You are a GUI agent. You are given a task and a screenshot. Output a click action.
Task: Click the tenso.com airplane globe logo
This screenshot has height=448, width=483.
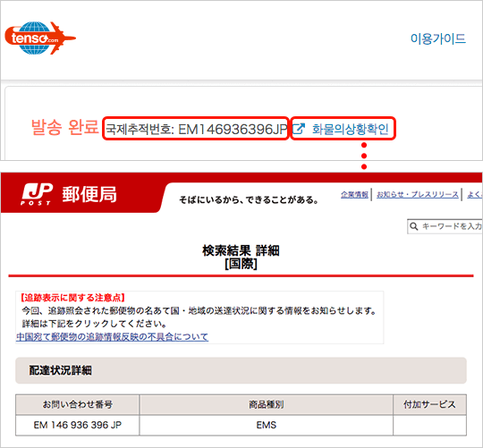pos(40,38)
